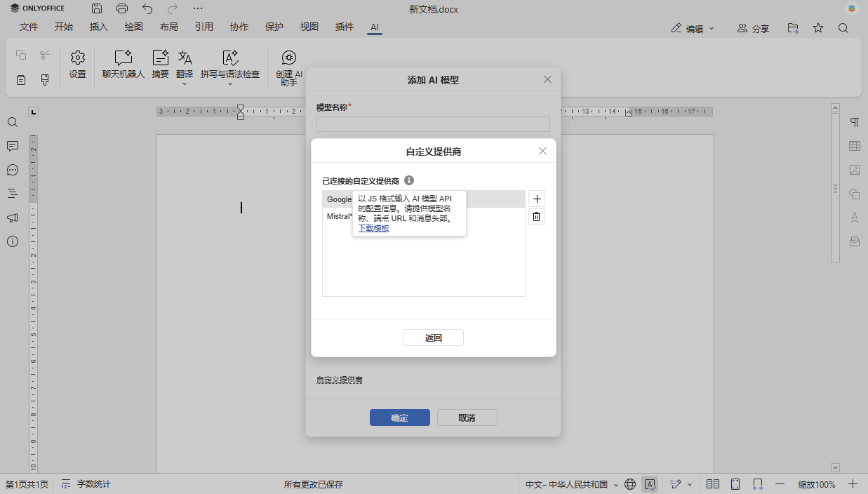
Task: Expand the 翻译 dropdown arrow
Action: pos(185,84)
